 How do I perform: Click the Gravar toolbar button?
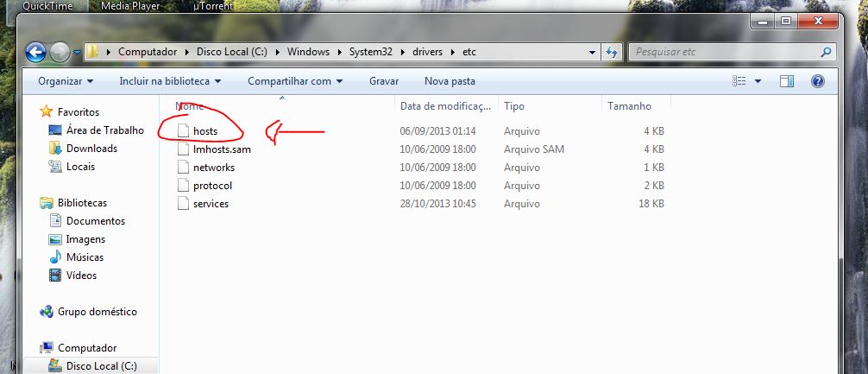(384, 81)
